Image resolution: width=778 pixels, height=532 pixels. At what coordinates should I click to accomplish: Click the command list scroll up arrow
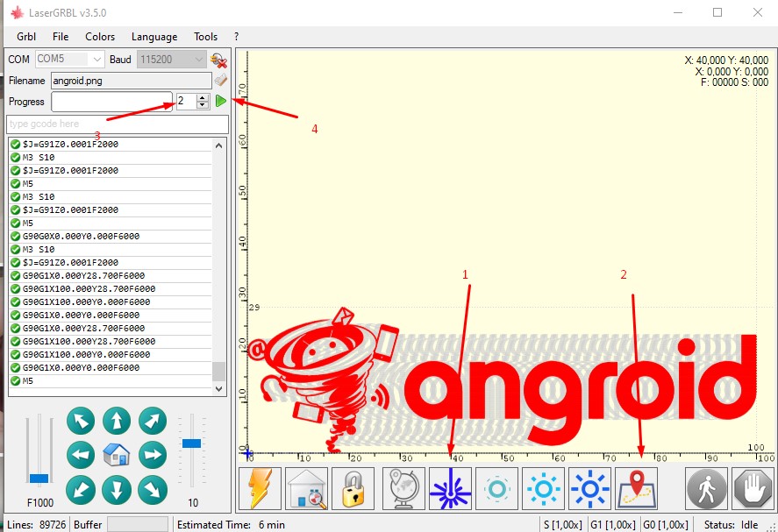(218, 145)
